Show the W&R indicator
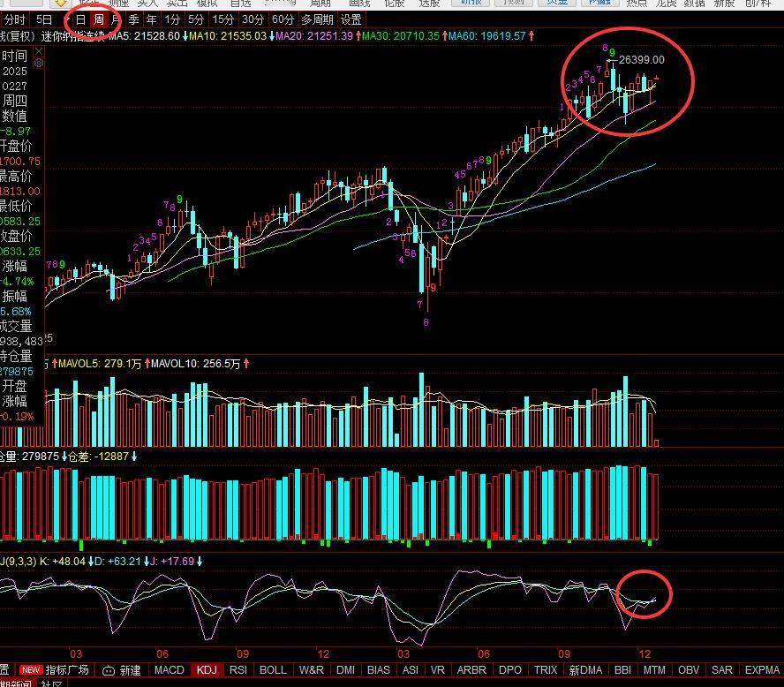The height and width of the screenshot is (687, 784). (311, 670)
